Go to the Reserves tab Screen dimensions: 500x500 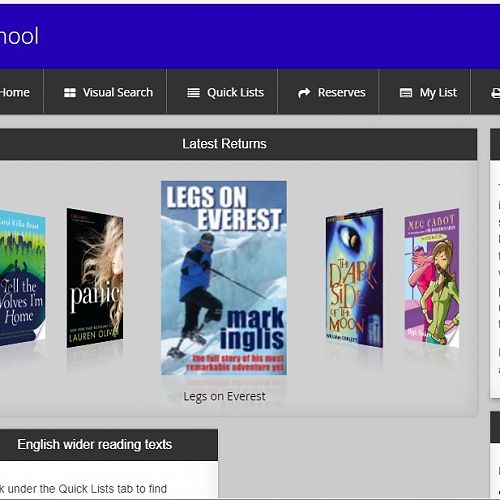click(x=328, y=92)
